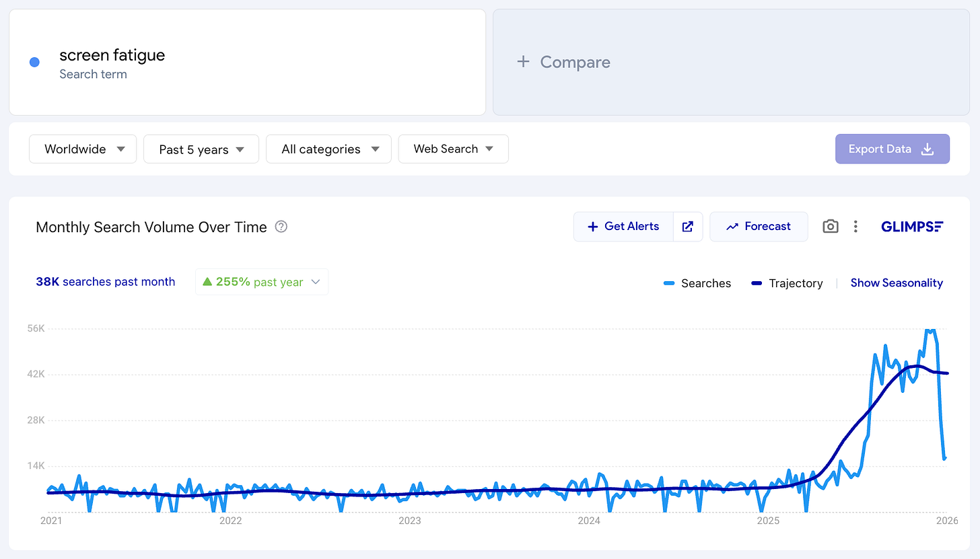Expand the 255% past year dropdown
The image size is (980, 559).
[262, 282]
